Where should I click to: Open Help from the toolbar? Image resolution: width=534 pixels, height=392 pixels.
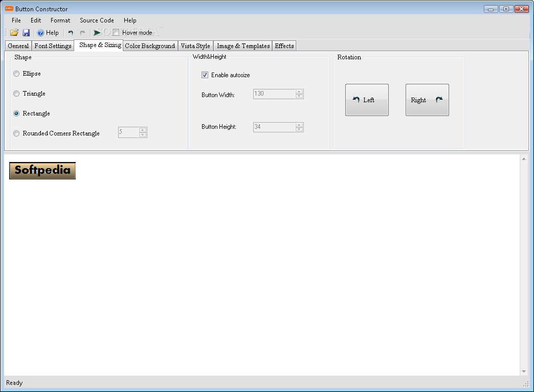(x=48, y=33)
